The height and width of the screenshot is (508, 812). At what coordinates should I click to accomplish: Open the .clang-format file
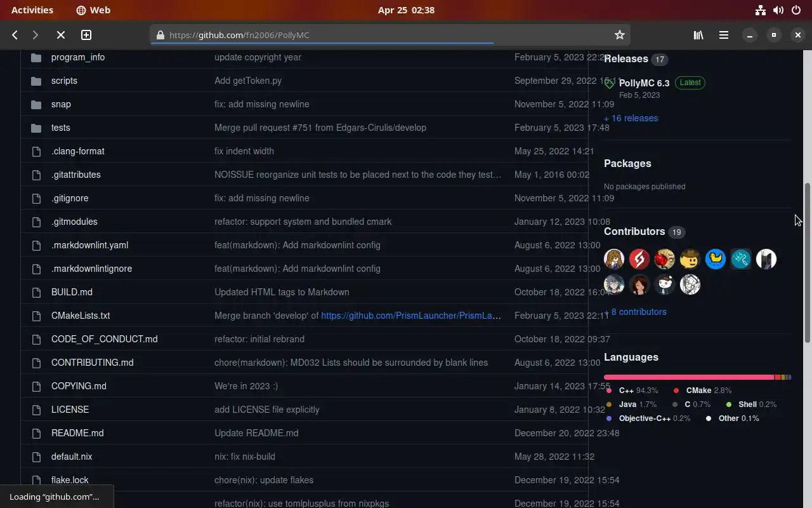click(78, 151)
